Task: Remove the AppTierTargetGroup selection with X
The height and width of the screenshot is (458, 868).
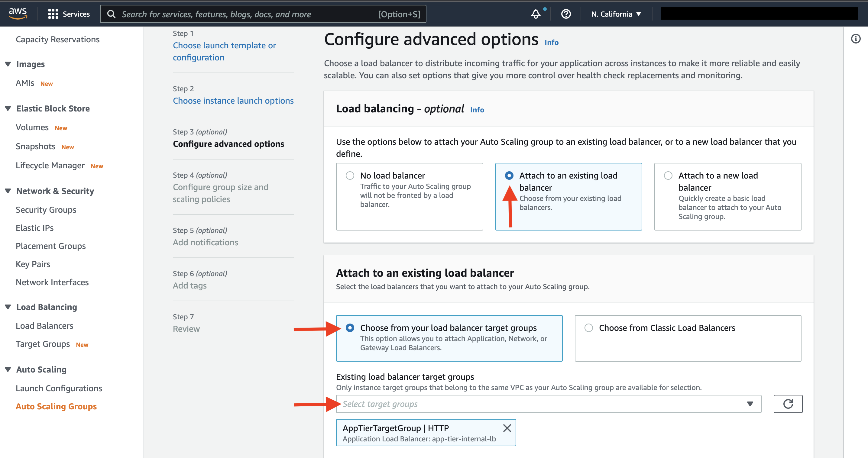Action: coord(507,428)
